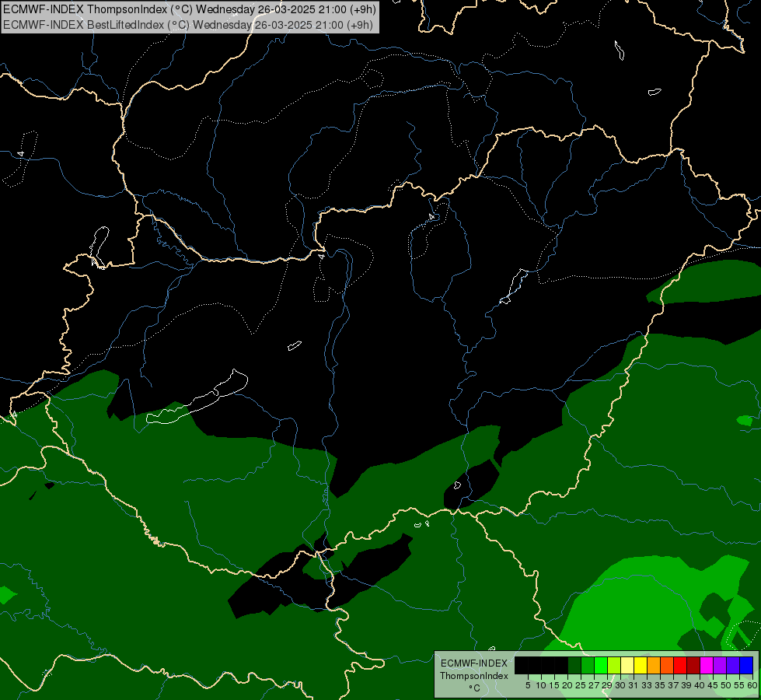Click the '60' tick label on legend
This screenshot has height=700, width=761.
tap(752, 685)
